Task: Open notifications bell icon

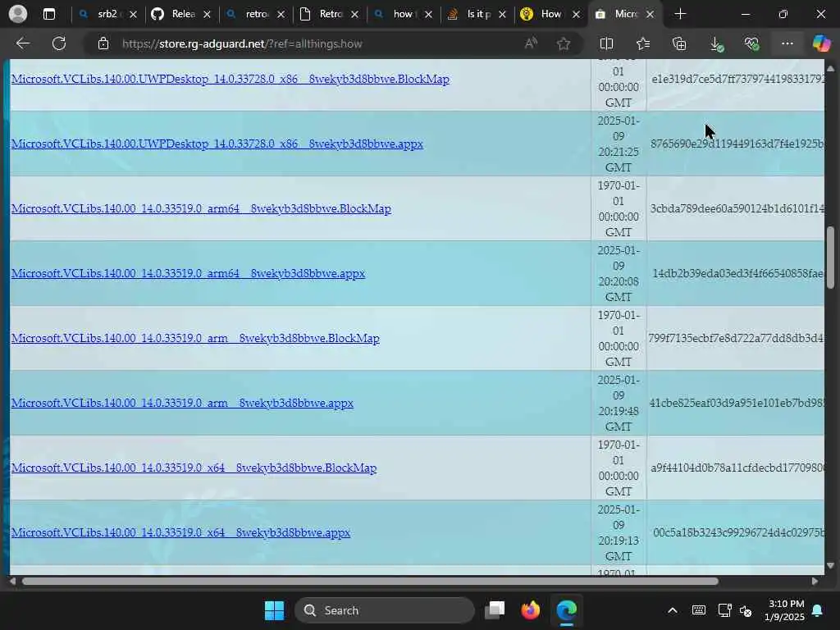Action: click(818, 610)
